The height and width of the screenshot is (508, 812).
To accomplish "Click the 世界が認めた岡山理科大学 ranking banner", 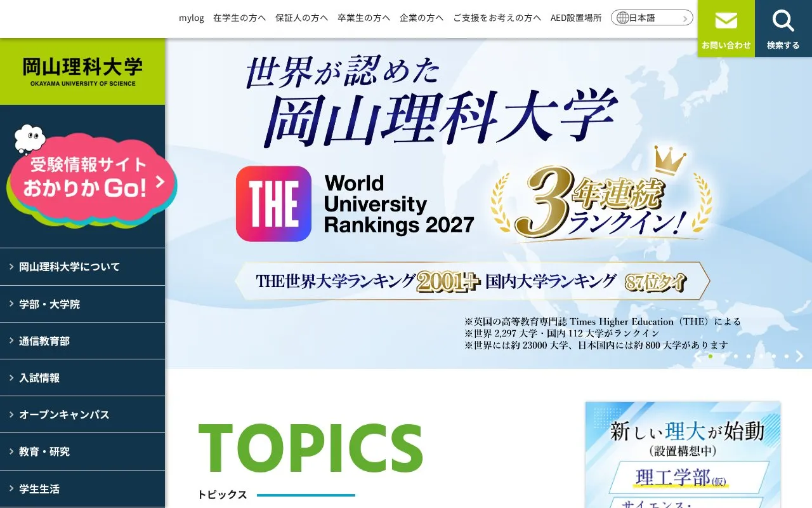I will click(x=488, y=203).
